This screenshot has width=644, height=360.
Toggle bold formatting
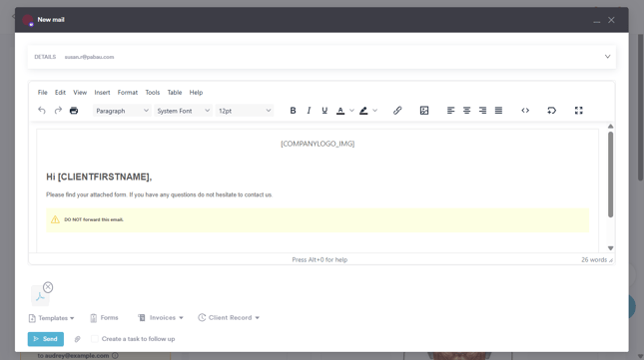click(x=293, y=111)
